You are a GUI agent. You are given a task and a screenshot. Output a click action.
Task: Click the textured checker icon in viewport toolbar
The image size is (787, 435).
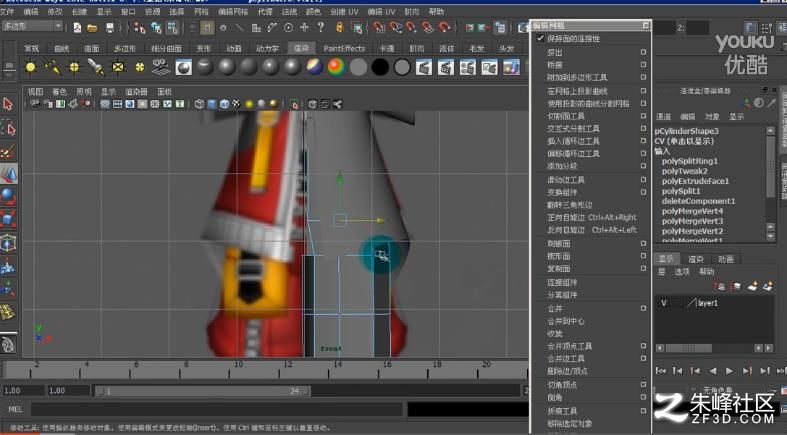click(x=236, y=104)
